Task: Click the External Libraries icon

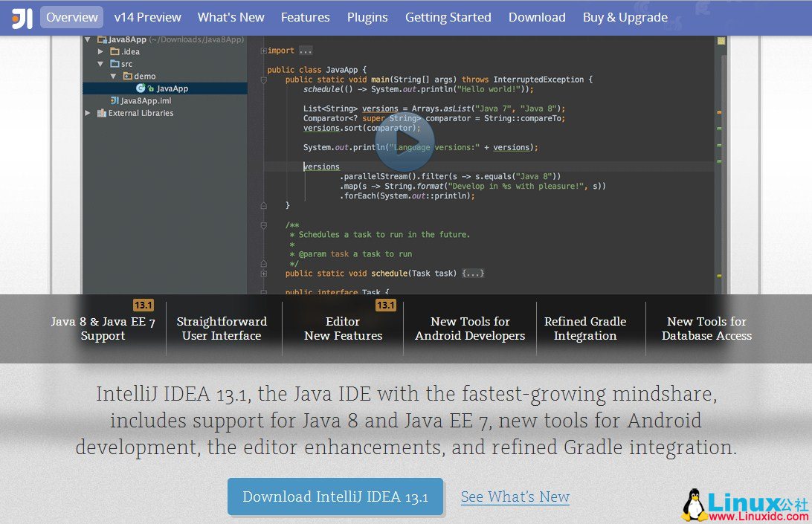Action: [x=101, y=112]
